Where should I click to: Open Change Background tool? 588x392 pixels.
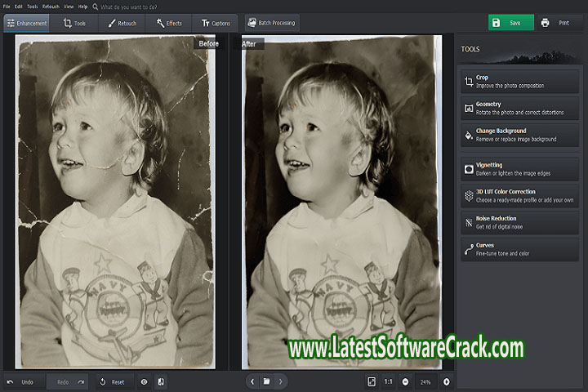click(x=519, y=135)
